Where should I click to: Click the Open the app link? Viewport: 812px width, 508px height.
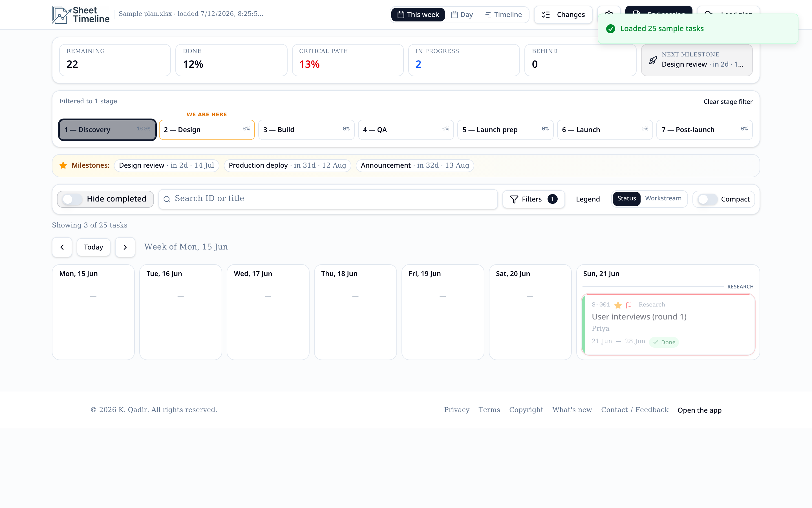pyautogui.click(x=699, y=410)
